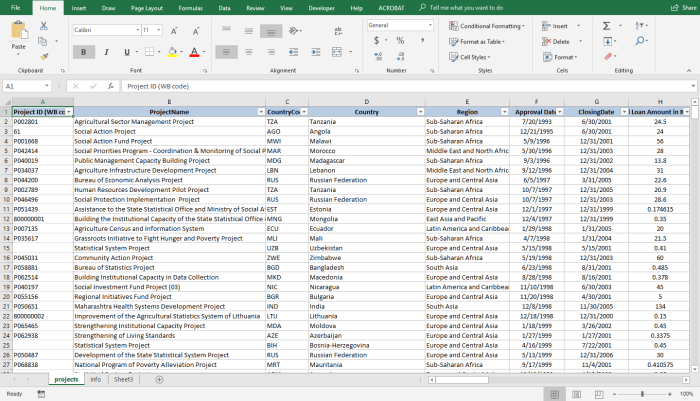The image size is (700, 401).
Task: Open the ProjectName column filter arrow
Action: click(261, 112)
